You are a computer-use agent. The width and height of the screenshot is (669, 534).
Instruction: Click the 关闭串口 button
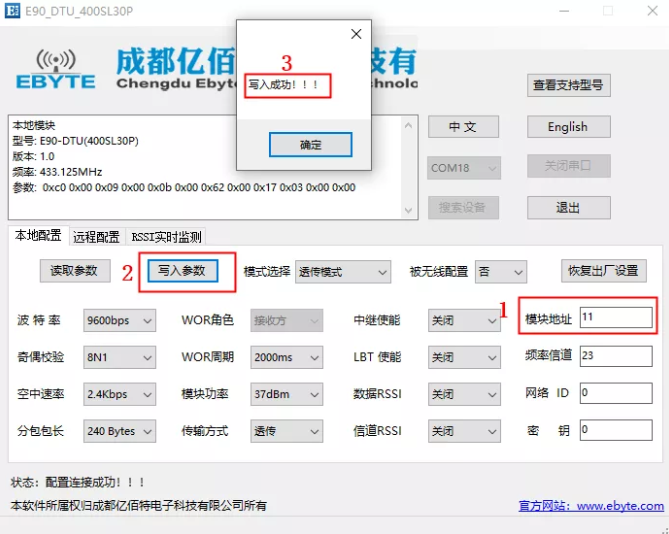[568, 166]
